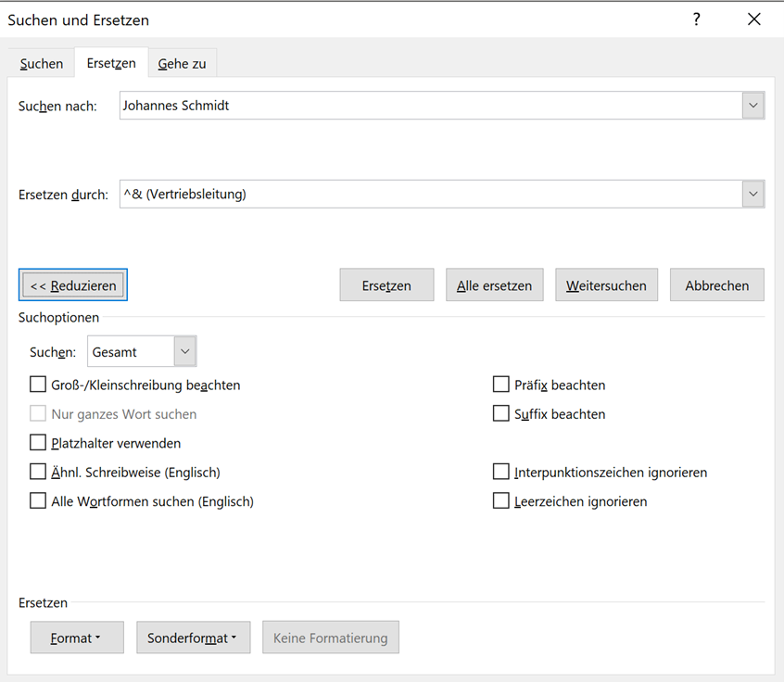
Task: Open the Sonderformat menu button
Action: coord(193,638)
